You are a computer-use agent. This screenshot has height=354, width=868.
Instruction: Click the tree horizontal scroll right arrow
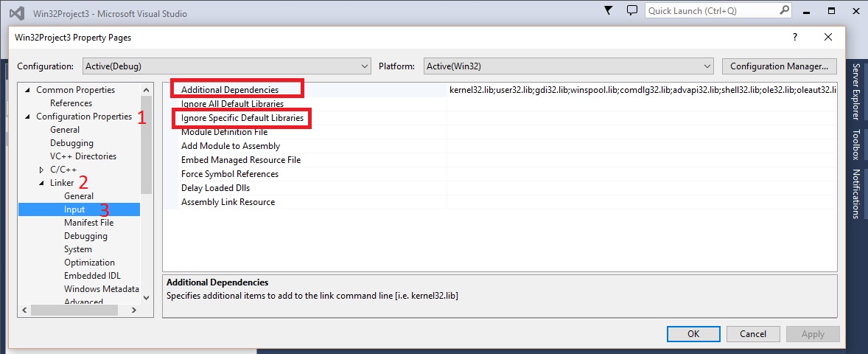pos(134,310)
